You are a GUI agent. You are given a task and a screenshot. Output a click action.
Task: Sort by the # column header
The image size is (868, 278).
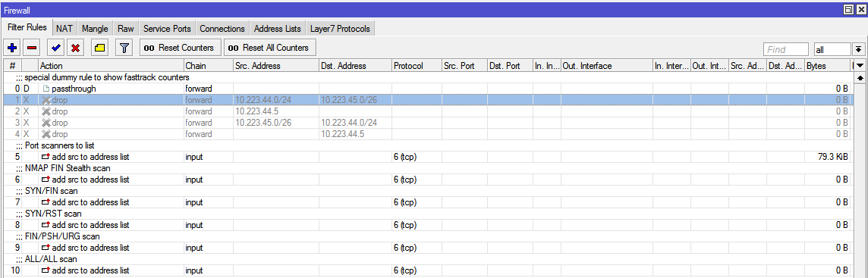pyautogui.click(x=12, y=66)
